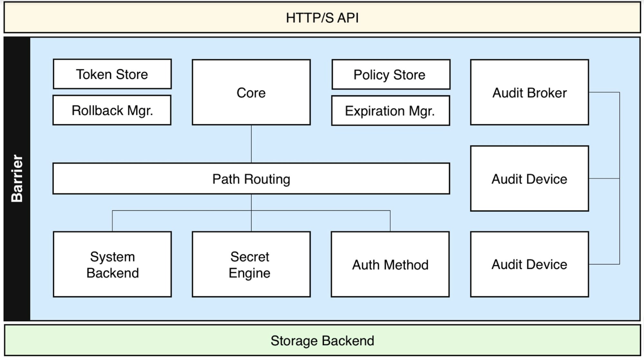Click the connector from Path Routing to System Backend
Viewport: 644px width, 360px height.
click(113, 222)
